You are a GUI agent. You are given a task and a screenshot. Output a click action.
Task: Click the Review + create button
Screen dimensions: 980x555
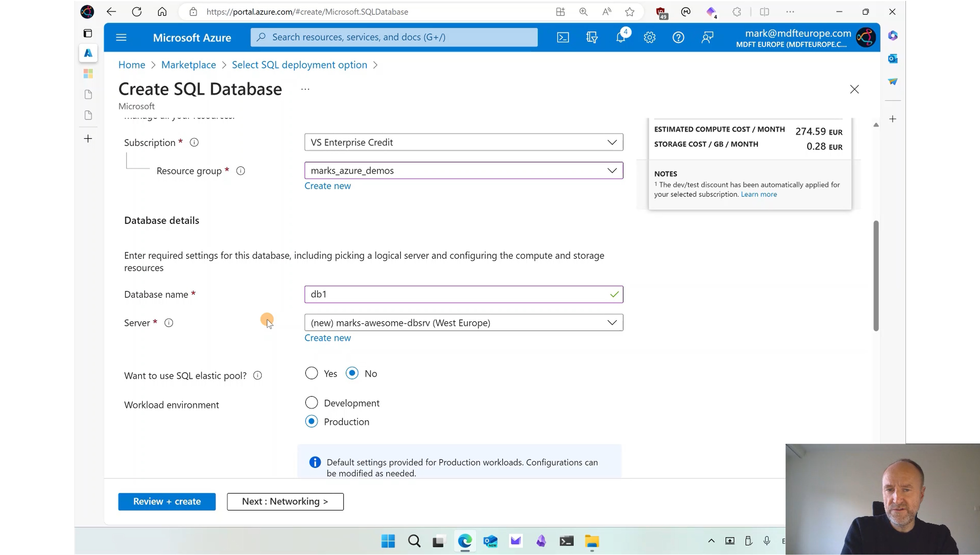[x=167, y=501]
